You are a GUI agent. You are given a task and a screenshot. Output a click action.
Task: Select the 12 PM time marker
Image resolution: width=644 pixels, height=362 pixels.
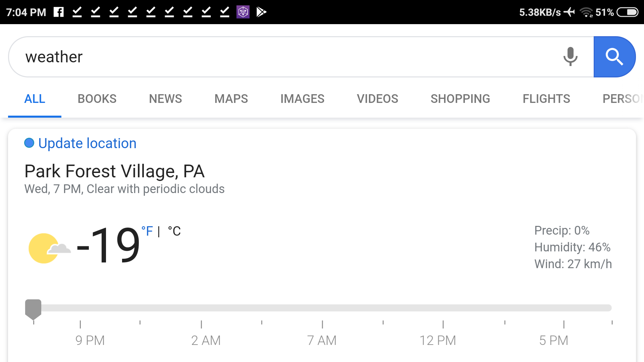438,340
